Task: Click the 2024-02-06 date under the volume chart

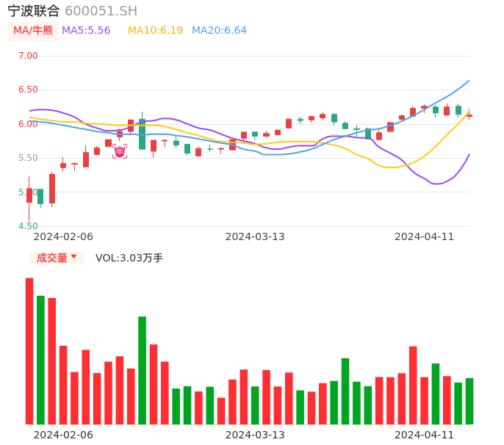Action: [63, 435]
